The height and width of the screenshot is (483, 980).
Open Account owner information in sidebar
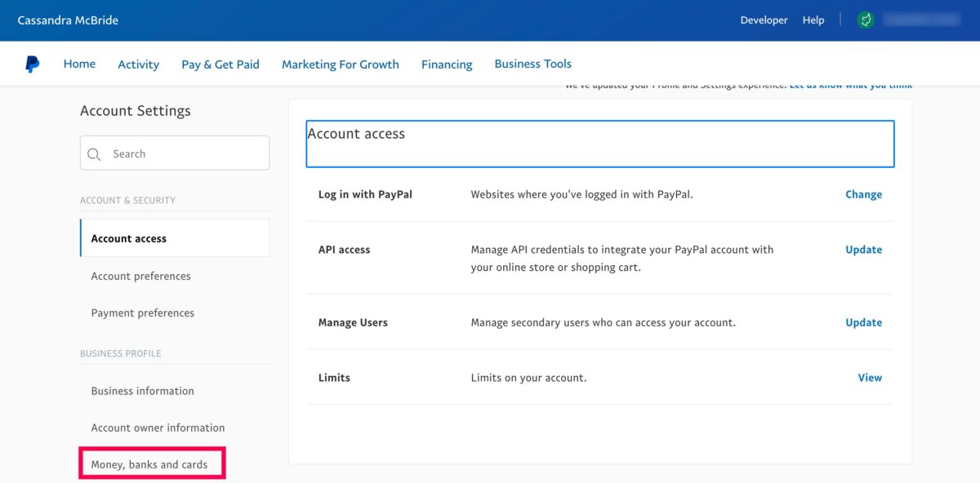point(158,428)
